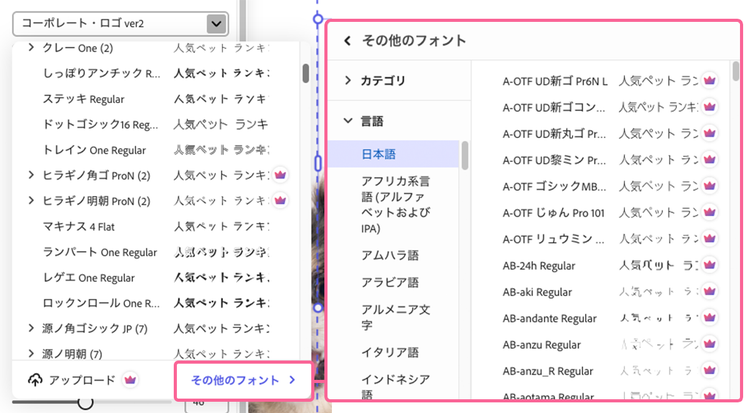Click crown icon for A-OTF UD新丸ゴ
Viewport: 750px width, 413px height.
[x=710, y=133]
